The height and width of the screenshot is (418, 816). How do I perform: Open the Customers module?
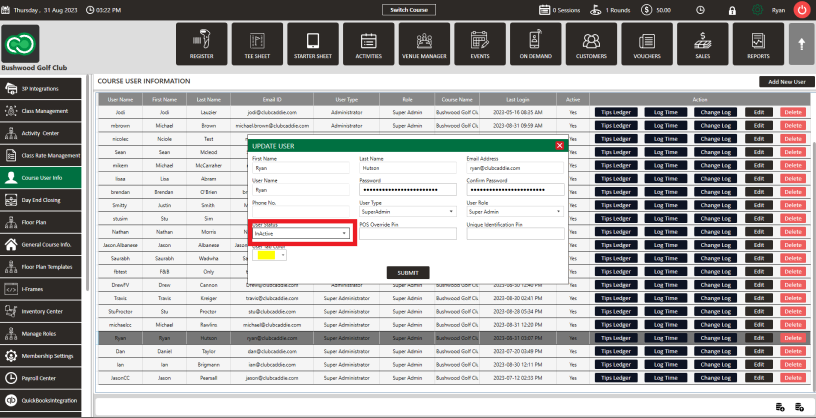[x=591, y=44]
